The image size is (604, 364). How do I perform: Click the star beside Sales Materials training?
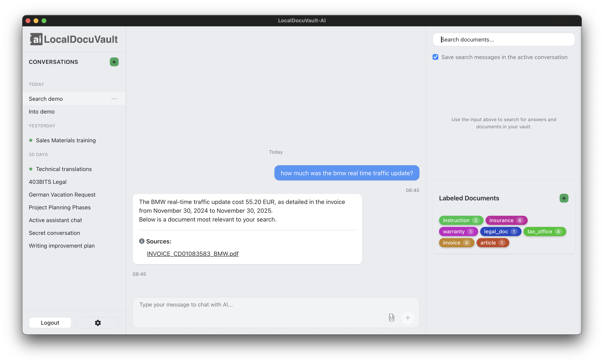point(31,140)
